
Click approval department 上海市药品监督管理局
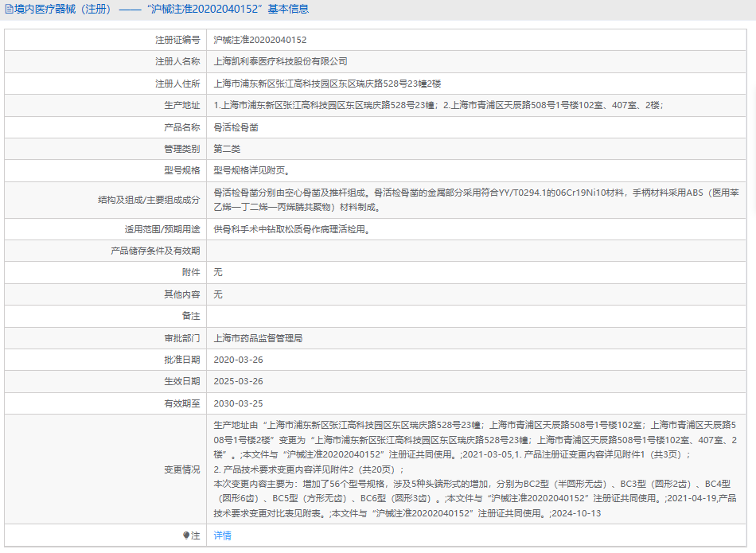pyautogui.click(x=259, y=338)
